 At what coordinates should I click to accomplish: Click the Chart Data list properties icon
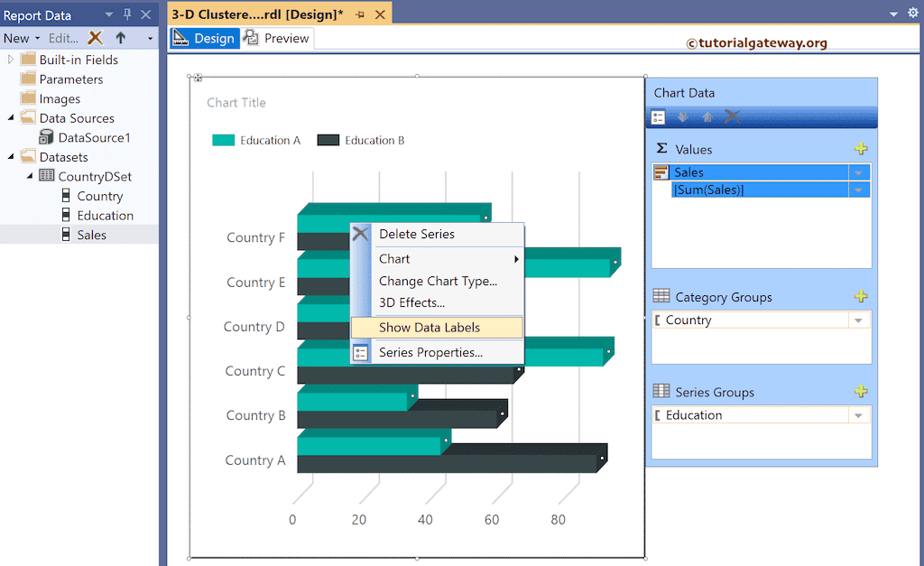[658, 116]
